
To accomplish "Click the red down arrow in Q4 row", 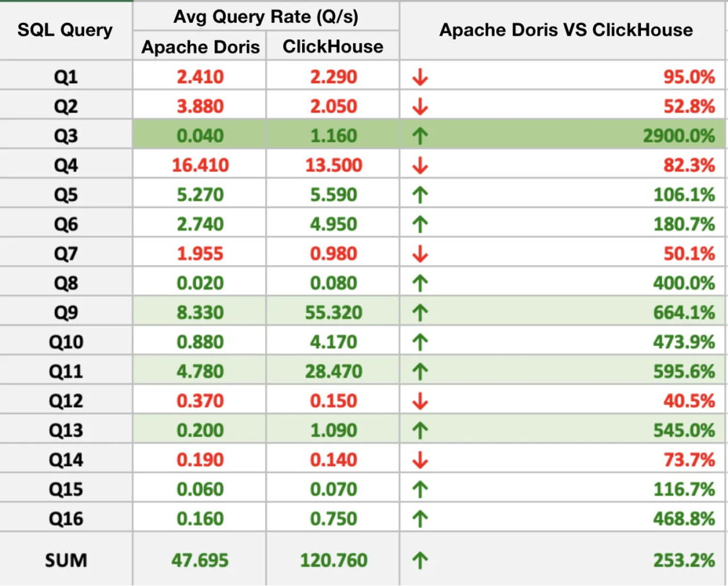I will pos(420,165).
